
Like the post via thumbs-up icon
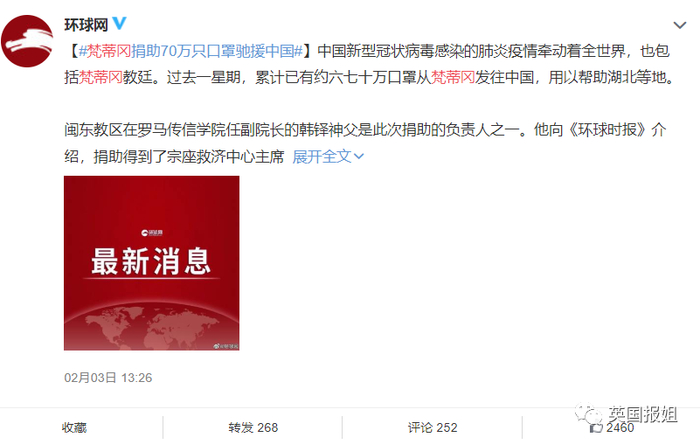pyautogui.click(x=596, y=428)
